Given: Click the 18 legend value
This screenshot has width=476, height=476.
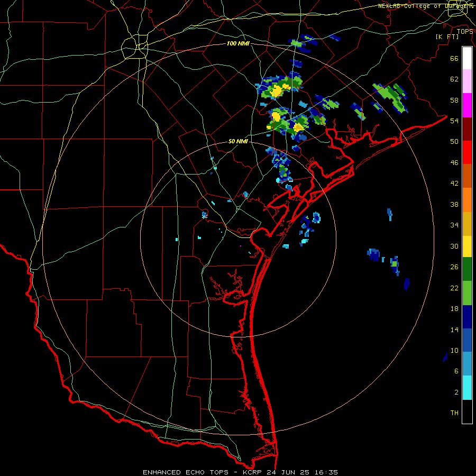Looking at the screenshot, I should pos(454,309).
